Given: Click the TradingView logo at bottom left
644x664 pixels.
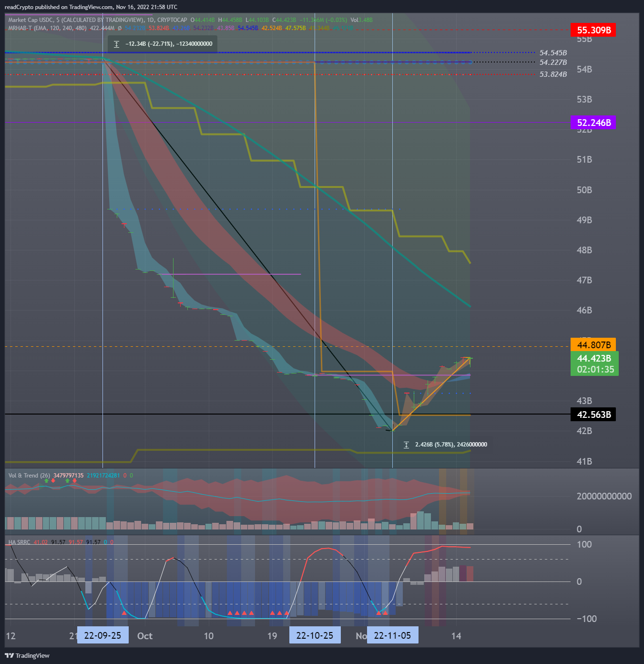Looking at the screenshot, I should click(x=27, y=655).
